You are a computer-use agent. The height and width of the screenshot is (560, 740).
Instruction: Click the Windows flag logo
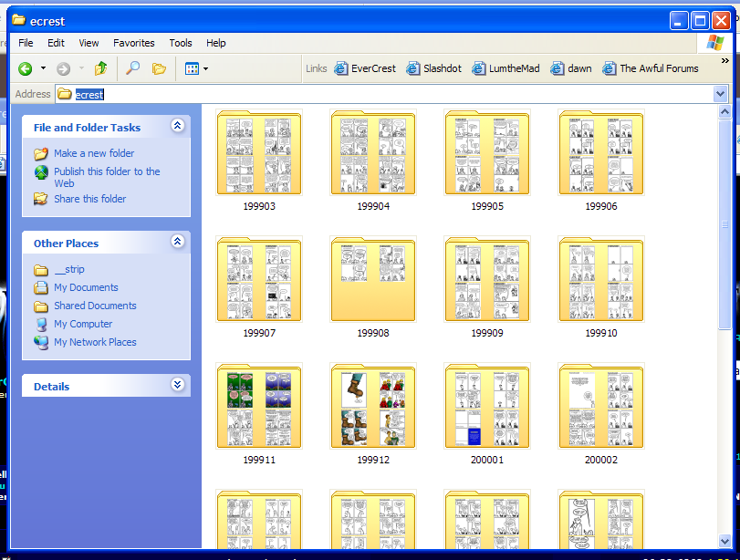(714, 43)
